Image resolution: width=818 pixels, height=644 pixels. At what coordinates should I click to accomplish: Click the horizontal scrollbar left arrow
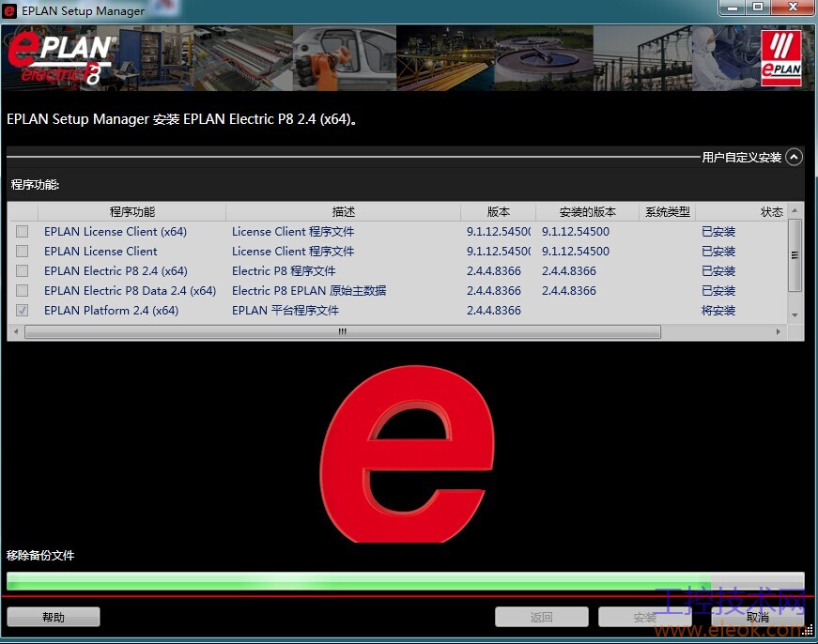coord(16,331)
